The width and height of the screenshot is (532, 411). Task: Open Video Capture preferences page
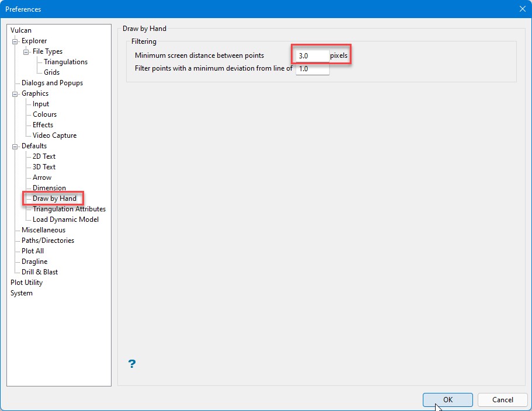55,135
